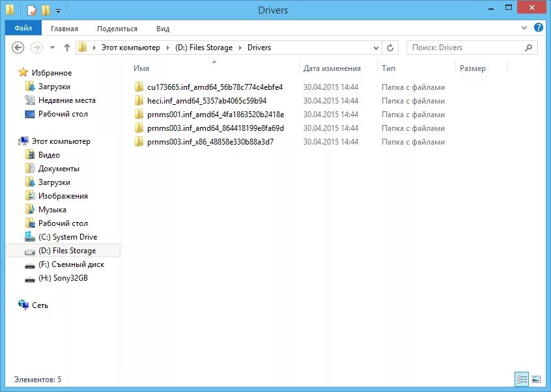Click the Back navigation arrow
Viewport: 551px width, 392px height.
click(18, 48)
